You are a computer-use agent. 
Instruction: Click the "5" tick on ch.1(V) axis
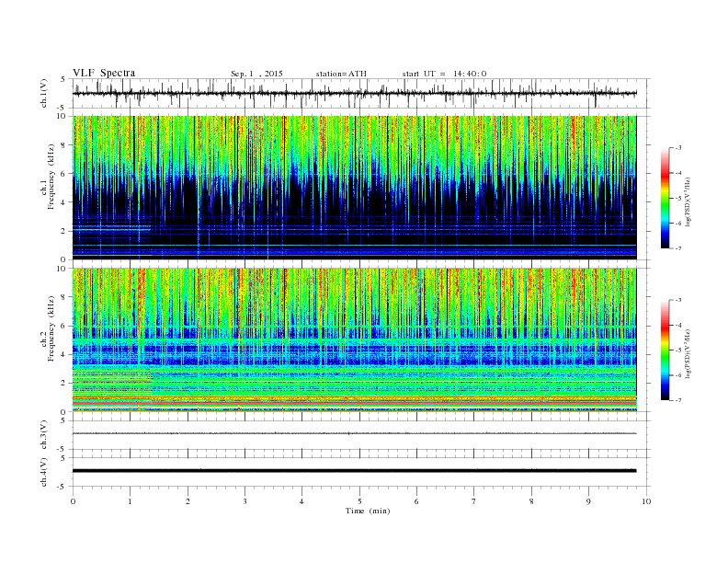[x=63, y=79]
